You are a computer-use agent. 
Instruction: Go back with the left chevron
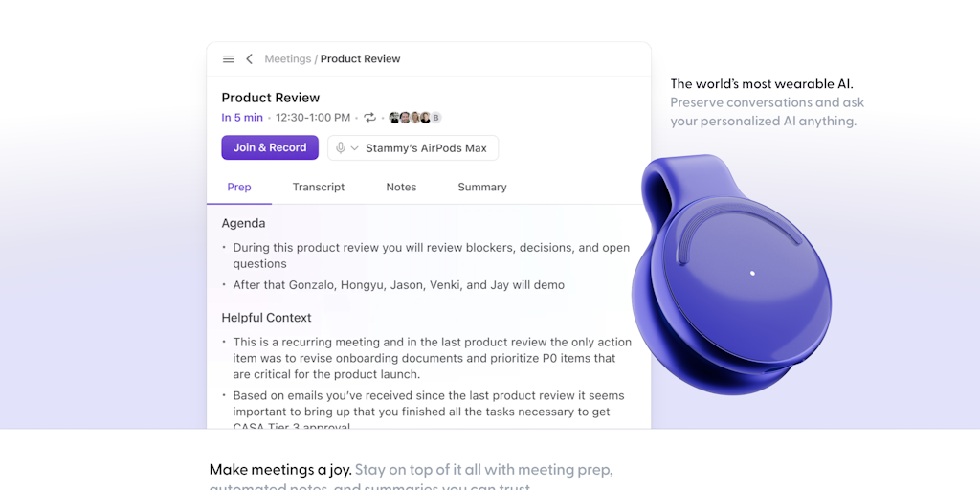click(250, 59)
